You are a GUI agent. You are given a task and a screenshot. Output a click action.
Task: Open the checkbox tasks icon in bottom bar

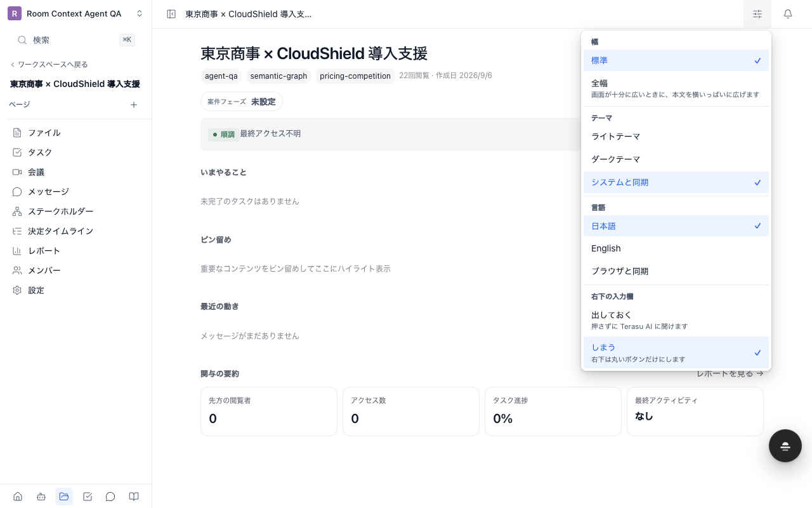click(x=88, y=497)
